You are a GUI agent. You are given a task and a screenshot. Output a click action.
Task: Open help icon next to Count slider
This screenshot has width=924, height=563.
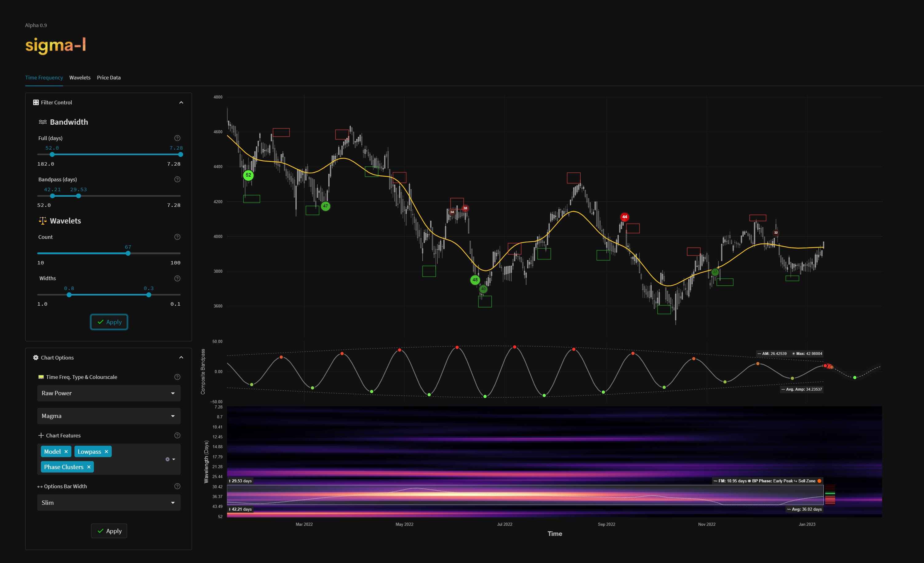177,237
